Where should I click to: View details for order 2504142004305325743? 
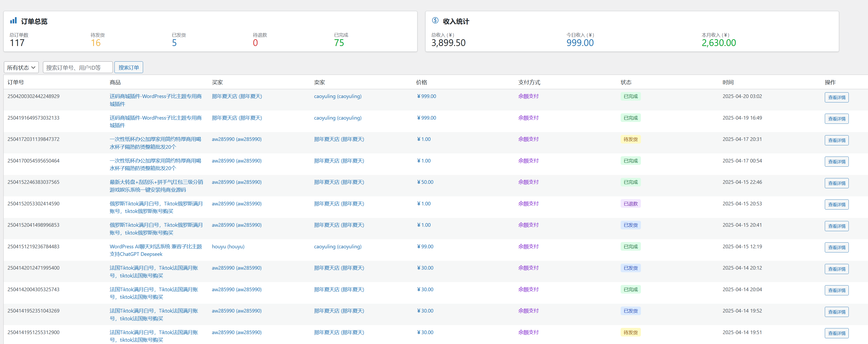click(837, 290)
